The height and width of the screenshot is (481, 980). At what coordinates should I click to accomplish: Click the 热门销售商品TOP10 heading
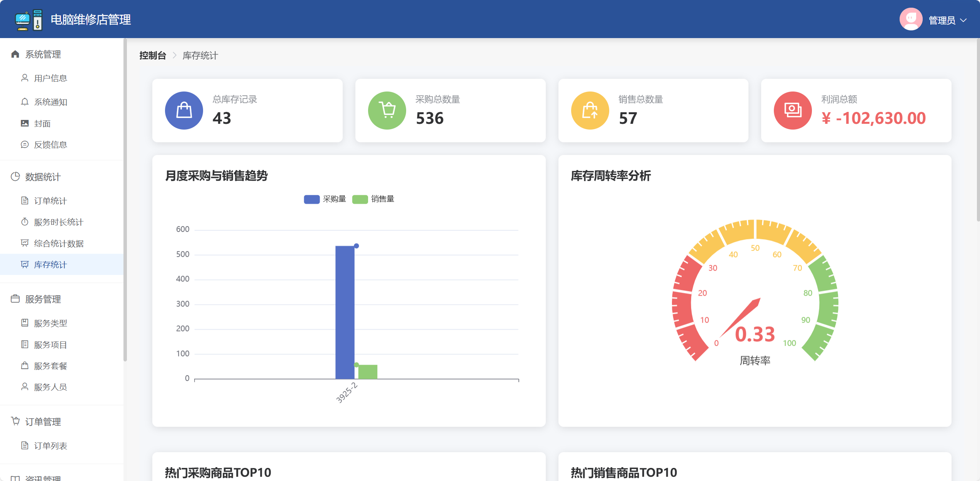(x=624, y=473)
